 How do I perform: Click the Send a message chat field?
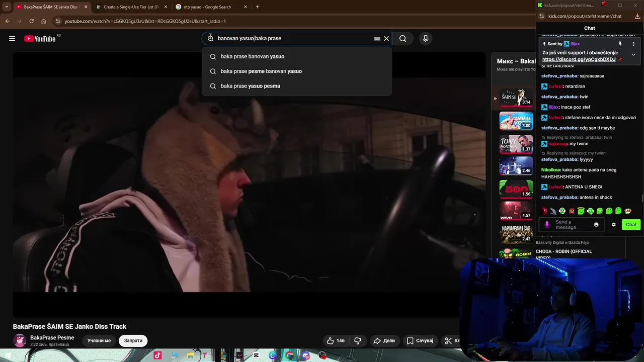(x=571, y=225)
